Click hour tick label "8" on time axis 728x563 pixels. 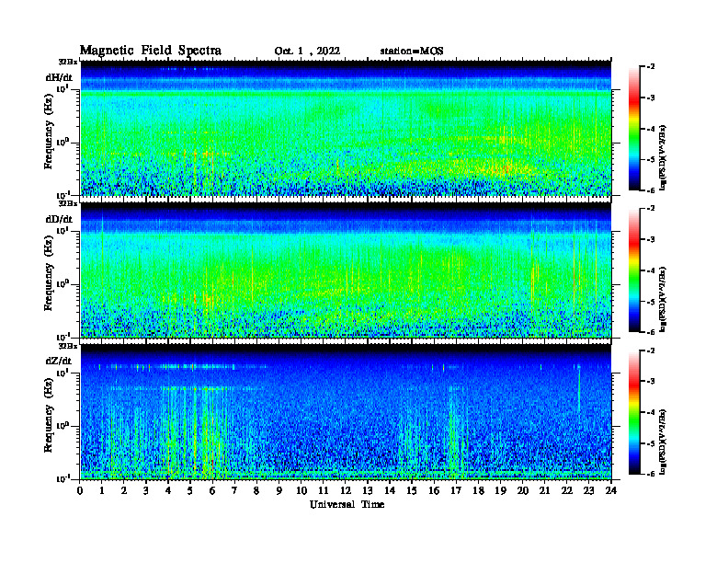coord(256,491)
